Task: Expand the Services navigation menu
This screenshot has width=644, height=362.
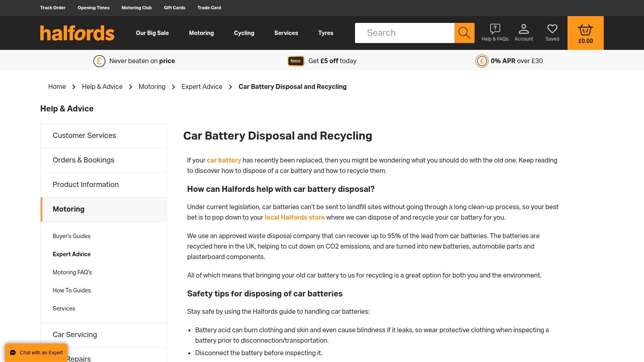Action: pos(286,33)
